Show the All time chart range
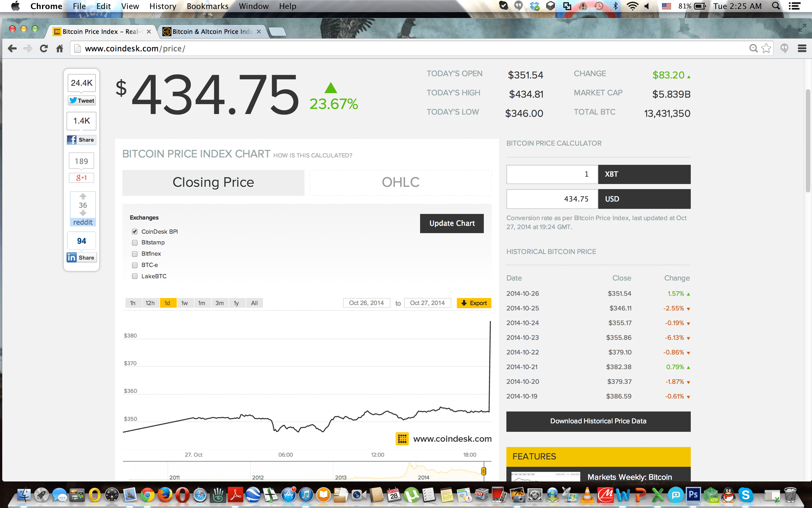 pyautogui.click(x=254, y=303)
